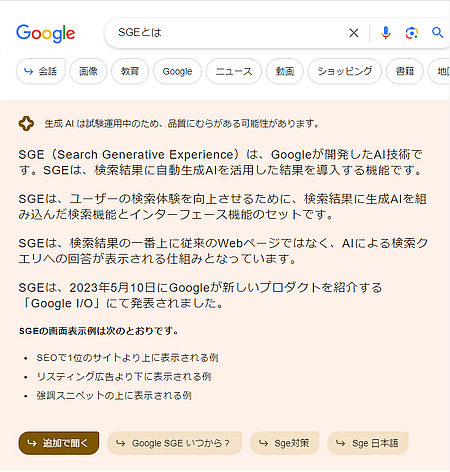Click the Sge対策 suggestion chip

click(x=285, y=443)
